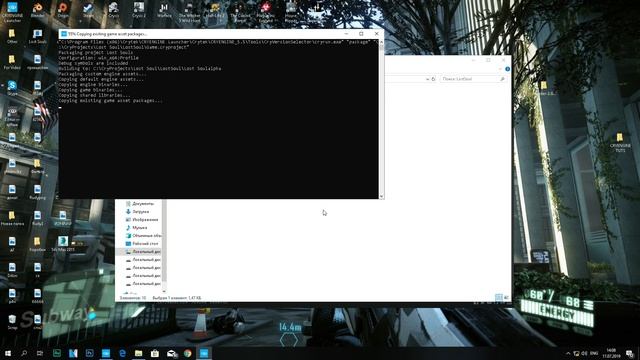The width and height of the screenshot is (640, 360).
Task: Open Task View on the taskbar
Action: click(x=40, y=353)
